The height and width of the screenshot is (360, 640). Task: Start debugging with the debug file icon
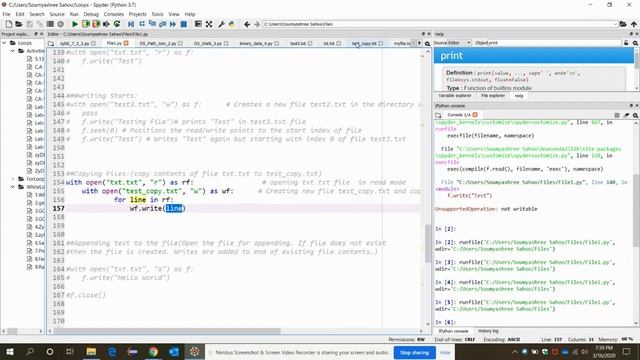pyautogui.click(x=131, y=24)
